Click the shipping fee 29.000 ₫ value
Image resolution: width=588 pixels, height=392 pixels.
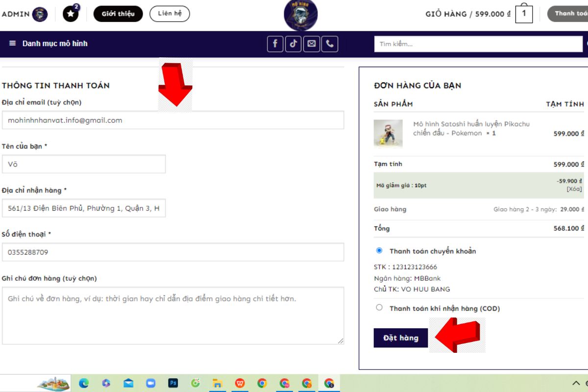coord(572,209)
